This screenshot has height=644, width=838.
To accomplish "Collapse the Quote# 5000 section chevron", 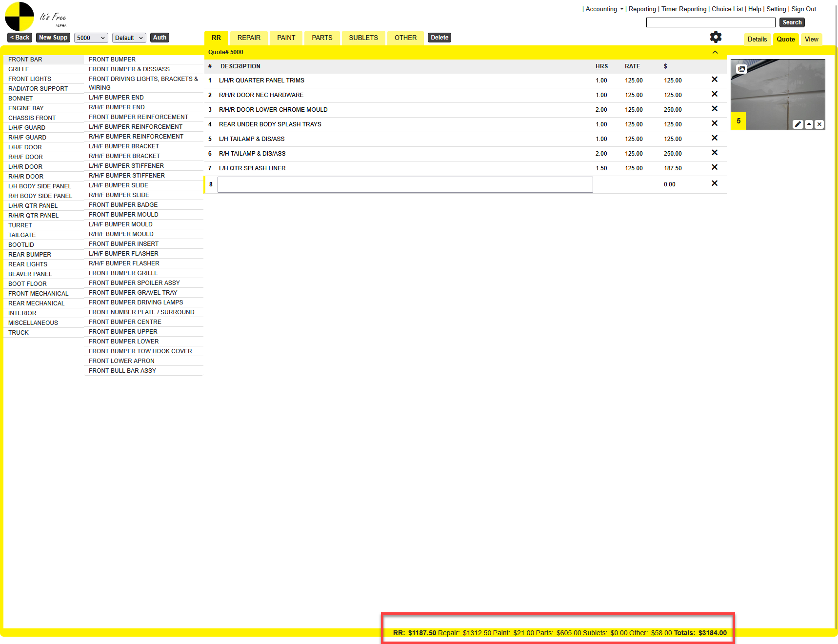I will coord(715,52).
